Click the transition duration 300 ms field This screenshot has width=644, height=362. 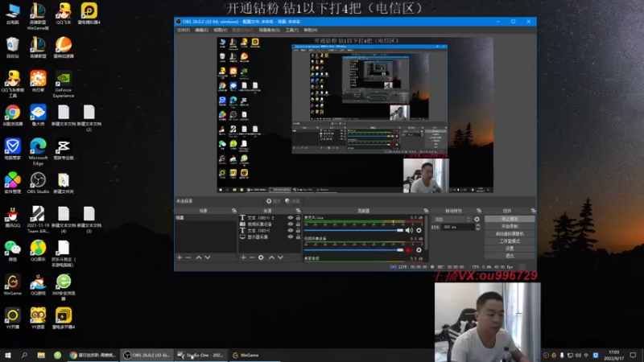(458, 227)
